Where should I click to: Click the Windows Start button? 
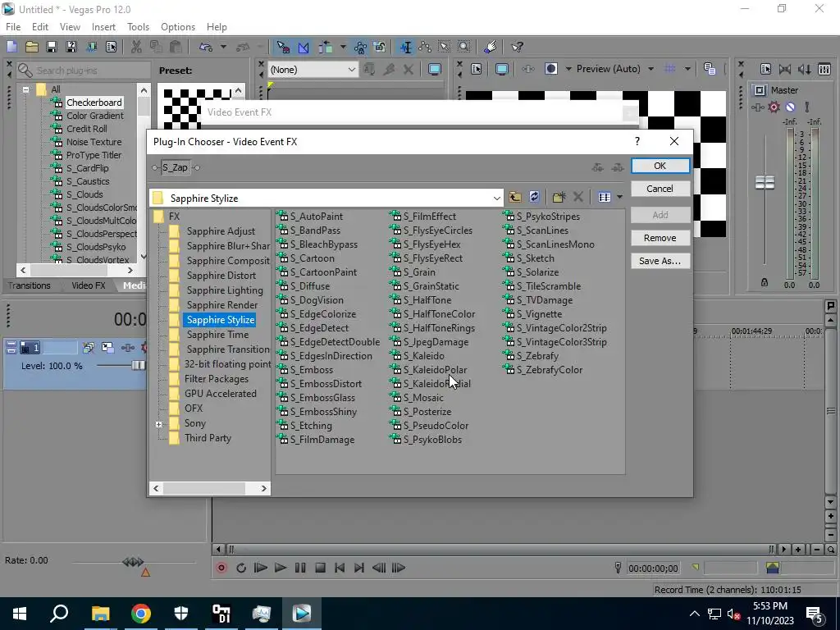point(20,614)
